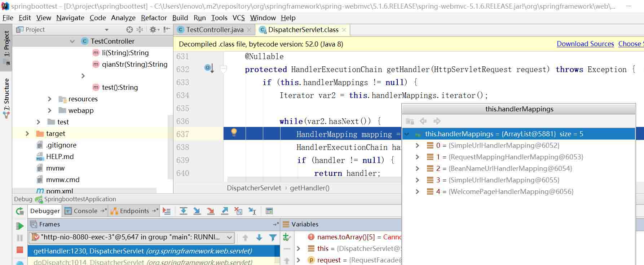
Task: Switch to the Console debug tab
Action: click(85, 211)
